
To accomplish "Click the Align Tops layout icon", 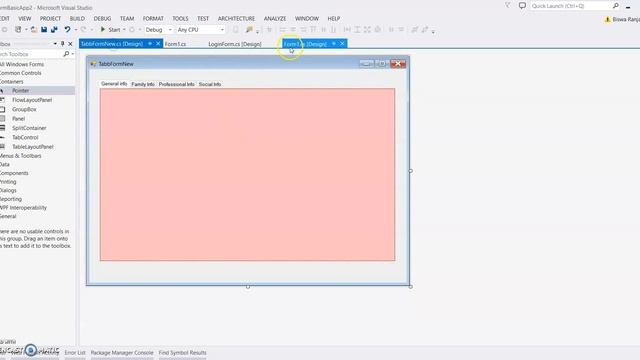I will click(x=313, y=29).
